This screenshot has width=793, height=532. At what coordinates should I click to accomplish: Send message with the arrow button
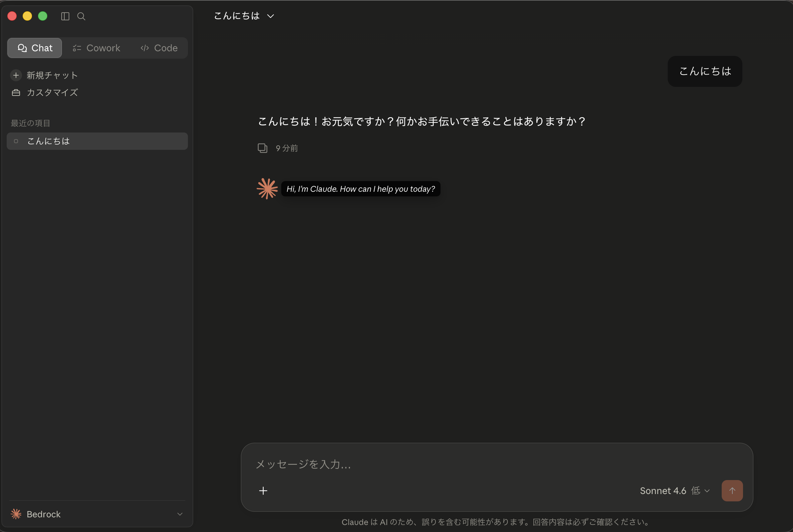click(x=732, y=491)
